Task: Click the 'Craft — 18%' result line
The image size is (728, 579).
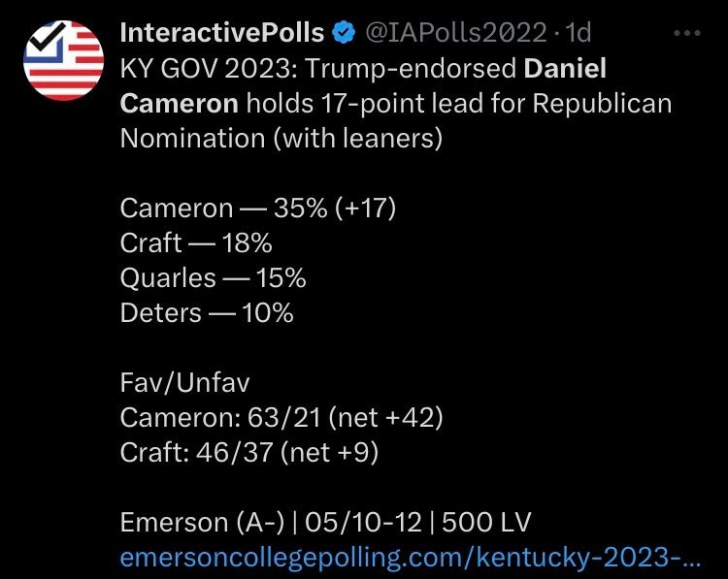Action: click(x=195, y=243)
